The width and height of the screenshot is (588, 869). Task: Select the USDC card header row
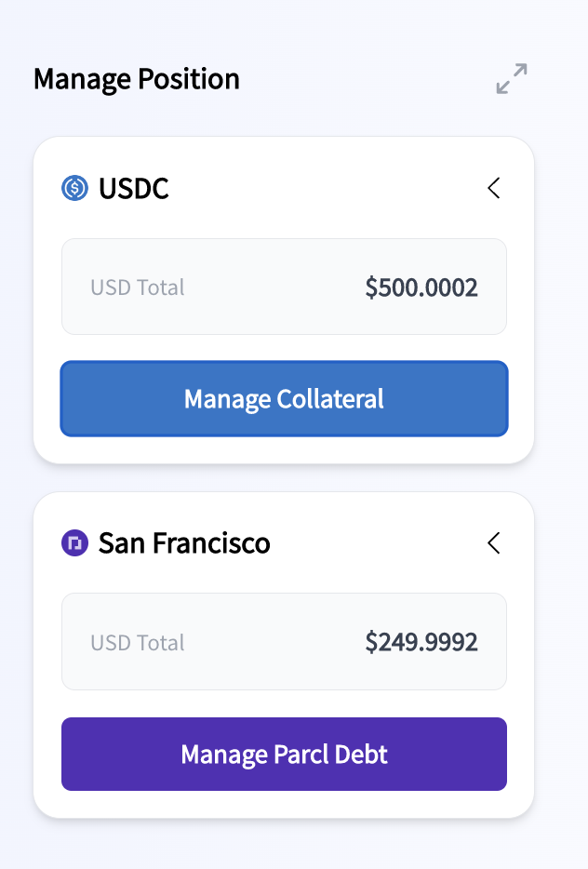coord(285,188)
